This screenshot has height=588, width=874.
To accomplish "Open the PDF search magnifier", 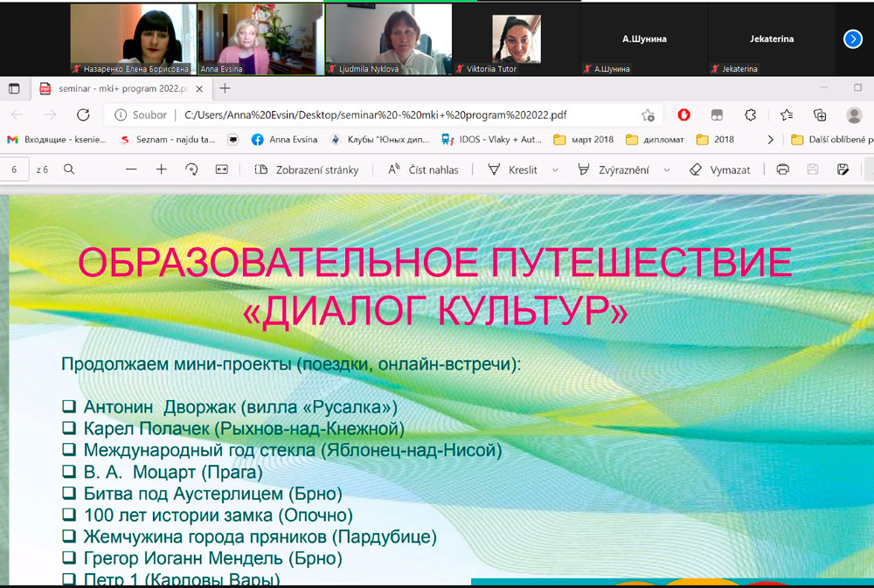I will point(69,169).
